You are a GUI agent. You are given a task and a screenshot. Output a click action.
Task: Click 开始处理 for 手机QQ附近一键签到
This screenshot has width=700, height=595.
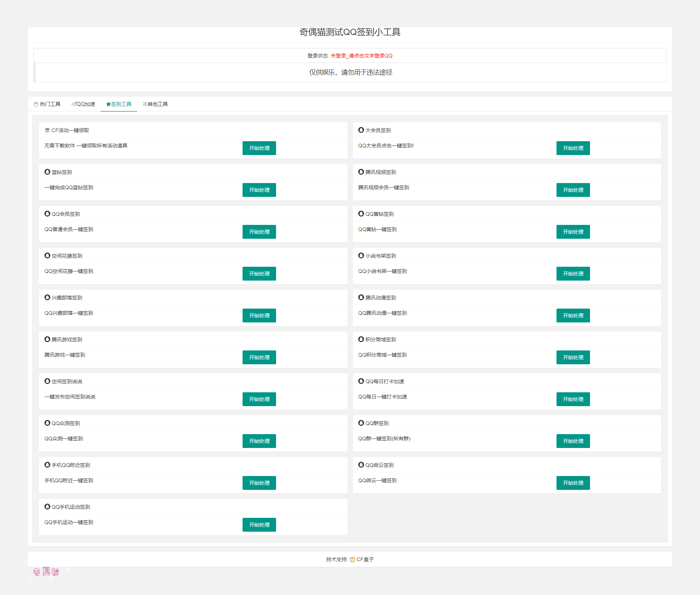click(x=259, y=483)
